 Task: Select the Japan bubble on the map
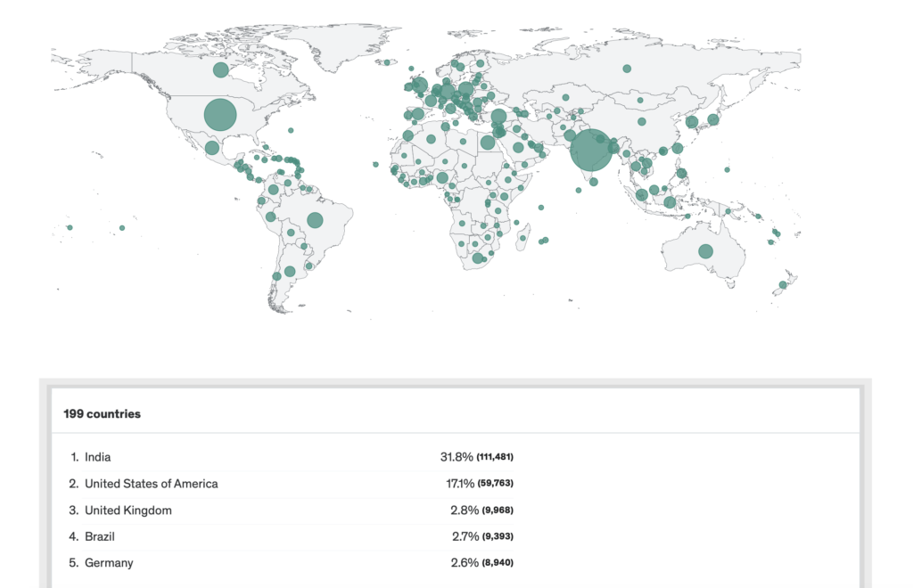click(x=712, y=119)
